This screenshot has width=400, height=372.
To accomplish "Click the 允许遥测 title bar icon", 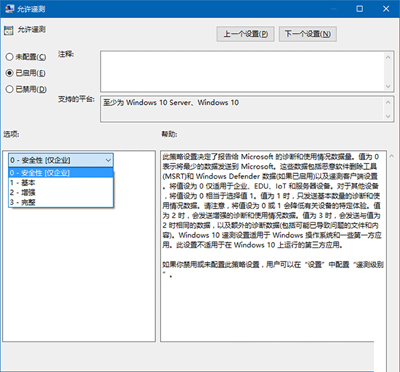I will [9, 9].
